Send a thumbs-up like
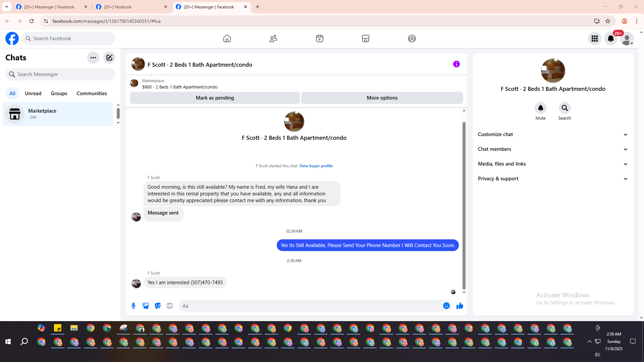 (460, 306)
